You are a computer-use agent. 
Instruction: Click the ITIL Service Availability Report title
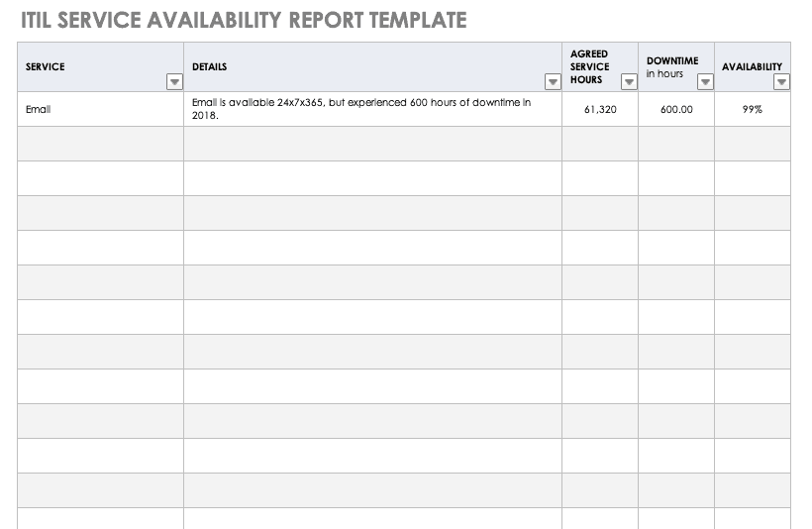pos(243,20)
